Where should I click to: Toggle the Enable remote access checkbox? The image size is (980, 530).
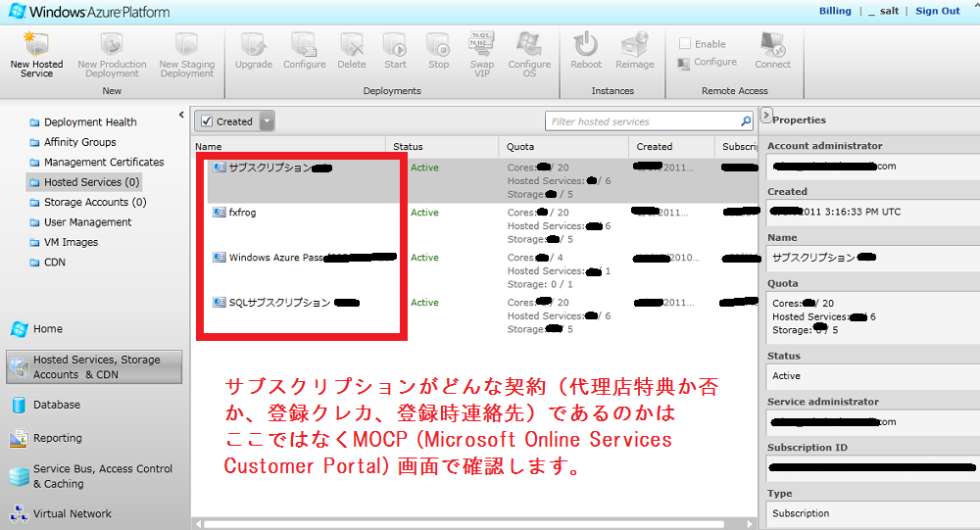[685, 44]
